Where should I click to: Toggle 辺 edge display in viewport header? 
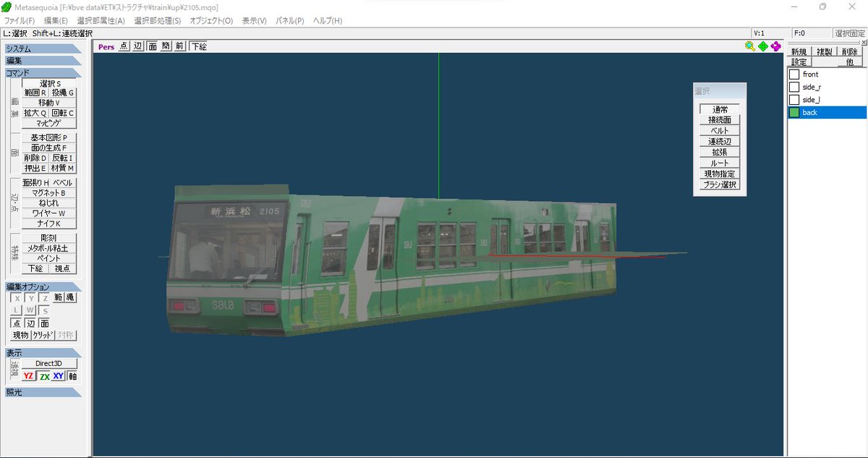138,46
